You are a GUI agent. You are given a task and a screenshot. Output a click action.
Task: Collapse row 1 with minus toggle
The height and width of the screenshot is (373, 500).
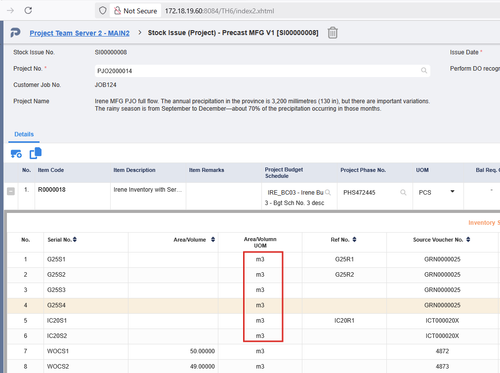click(x=11, y=191)
